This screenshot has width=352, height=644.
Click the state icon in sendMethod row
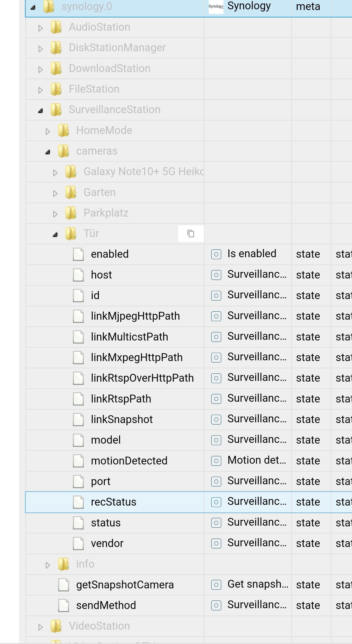216,606
